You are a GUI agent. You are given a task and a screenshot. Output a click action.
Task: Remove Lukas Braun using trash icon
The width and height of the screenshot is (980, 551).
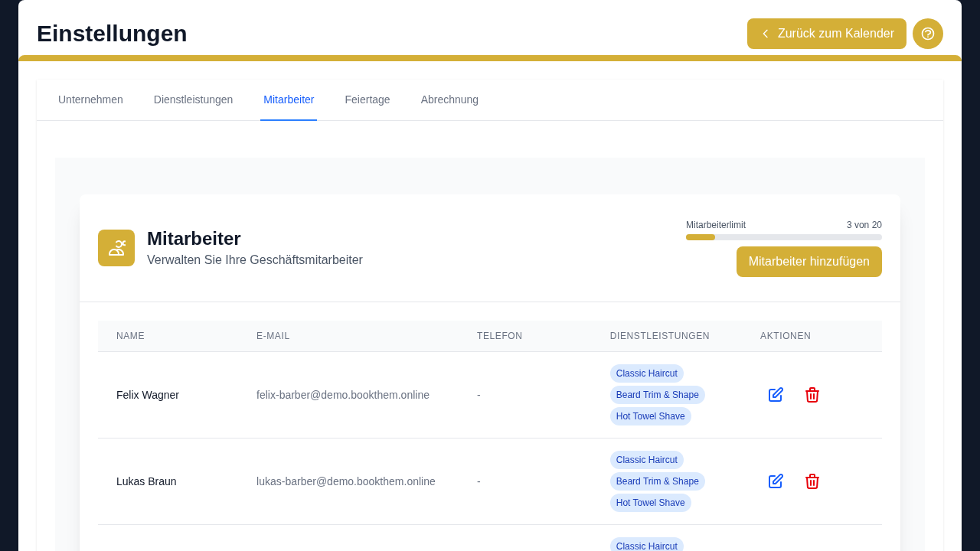[x=812, y=481]
